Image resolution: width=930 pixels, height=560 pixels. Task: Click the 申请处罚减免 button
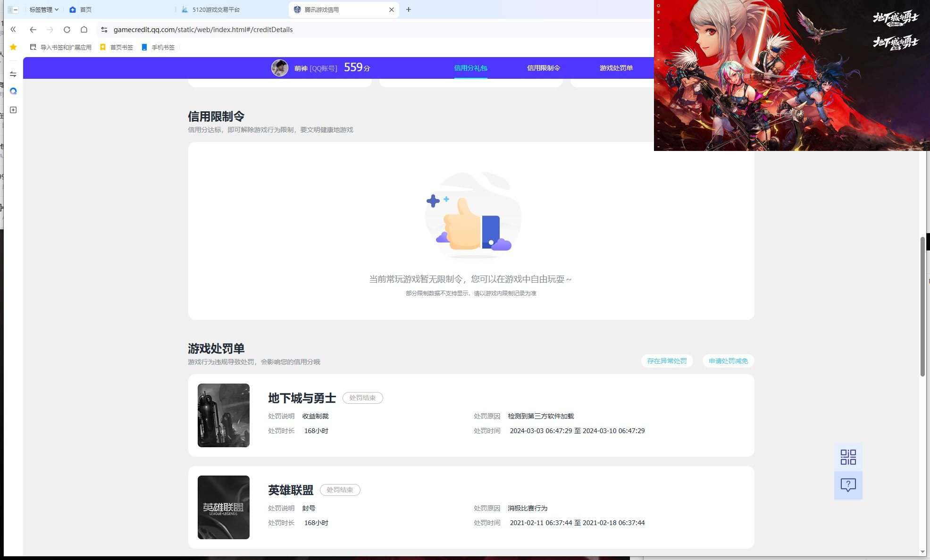pyautogui.click(x=728, y=361)
